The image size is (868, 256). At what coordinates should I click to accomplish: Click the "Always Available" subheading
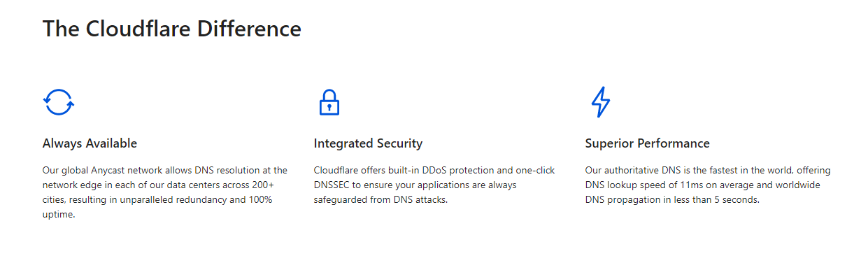point(90,143)
